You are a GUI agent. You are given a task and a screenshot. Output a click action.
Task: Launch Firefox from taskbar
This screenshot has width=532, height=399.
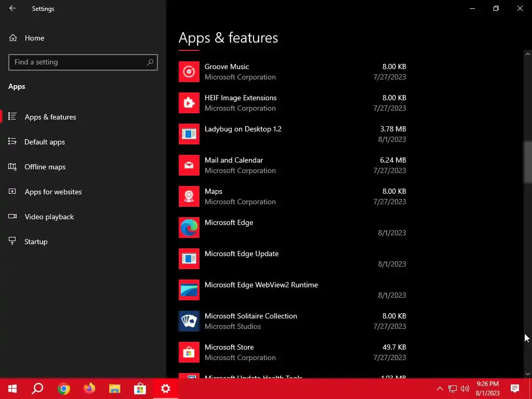(x=89, y=389)
